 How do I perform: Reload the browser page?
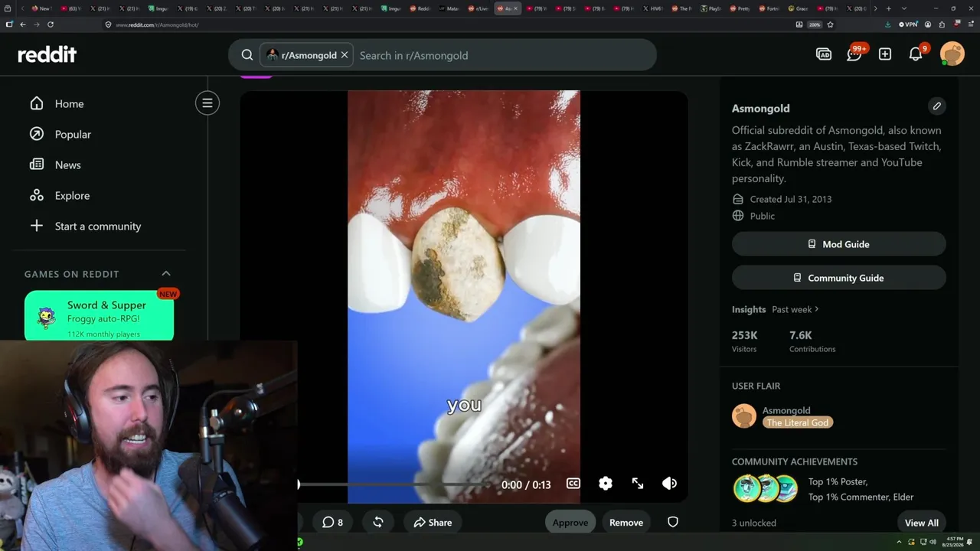51,24
